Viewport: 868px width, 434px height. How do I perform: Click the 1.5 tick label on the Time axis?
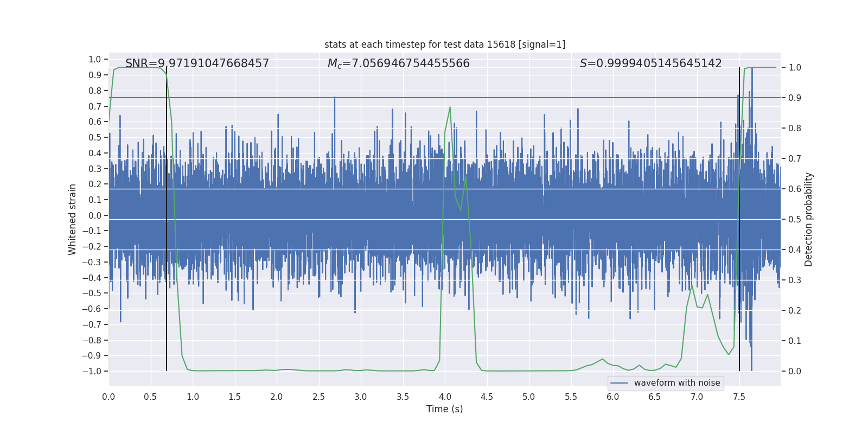click(234, 397)
